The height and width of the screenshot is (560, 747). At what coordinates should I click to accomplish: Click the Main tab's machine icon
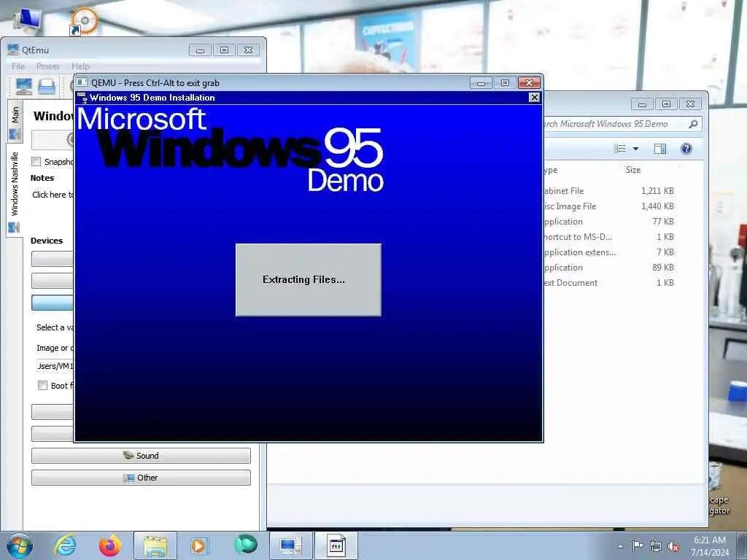[x=15, y=135]
